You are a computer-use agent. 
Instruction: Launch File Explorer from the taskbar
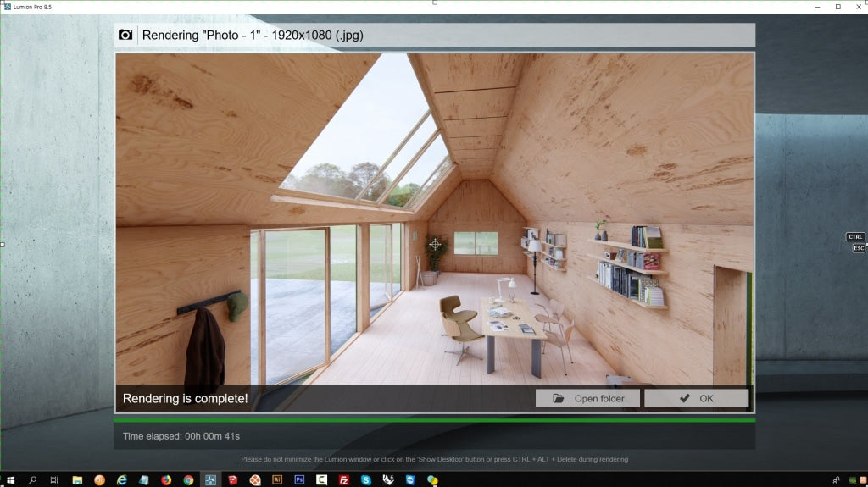tap(77, 479)
